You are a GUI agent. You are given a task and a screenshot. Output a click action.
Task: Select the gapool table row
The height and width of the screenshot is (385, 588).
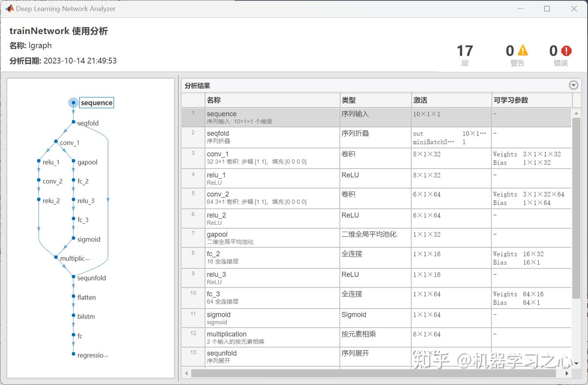(376, 237)
